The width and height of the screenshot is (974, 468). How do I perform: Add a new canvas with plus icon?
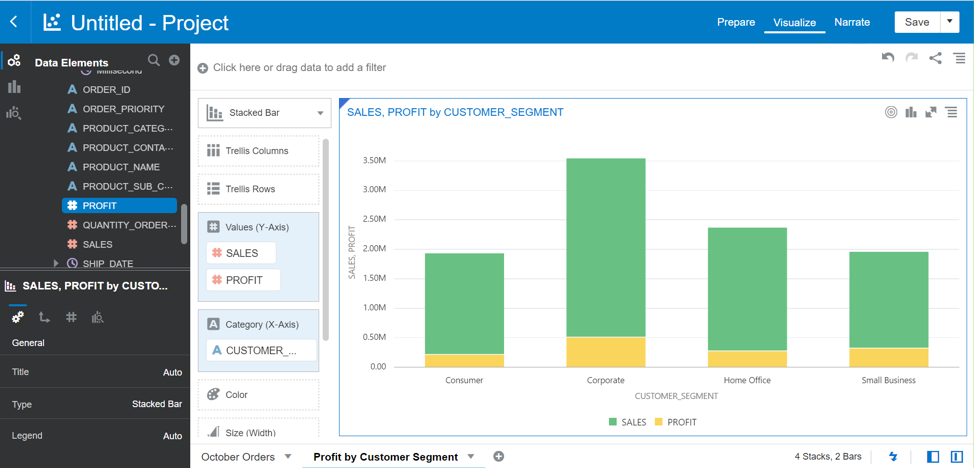[x=499, y=457]
